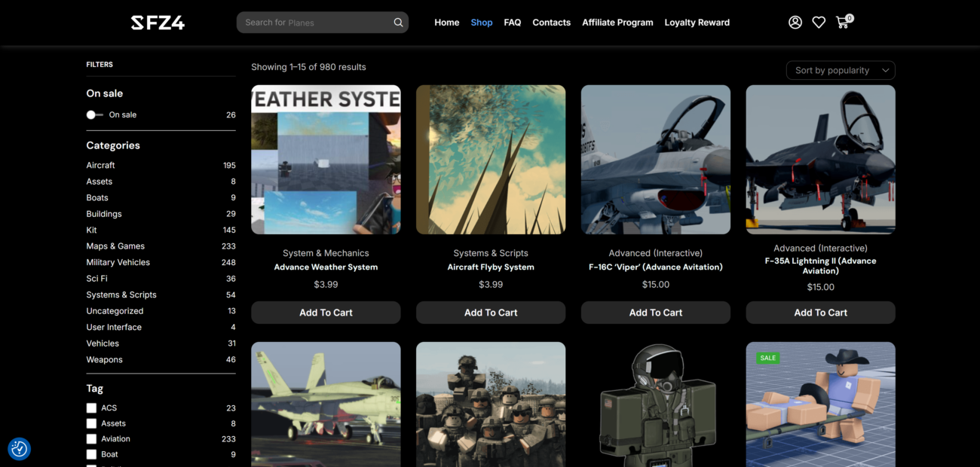Screen dimensions: 980x467
Task: Click the Search for Planes field
Action: click(x=313, y=23)
